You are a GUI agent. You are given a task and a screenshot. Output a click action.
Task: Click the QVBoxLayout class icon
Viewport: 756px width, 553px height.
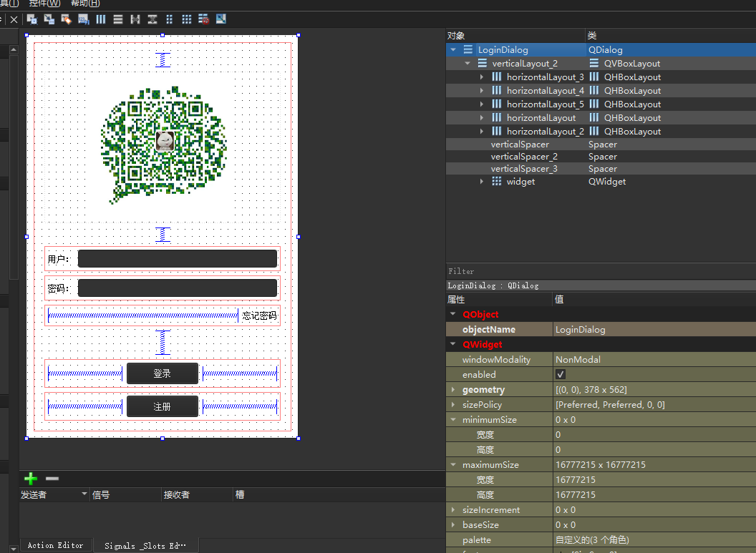[x=594, y=63]
